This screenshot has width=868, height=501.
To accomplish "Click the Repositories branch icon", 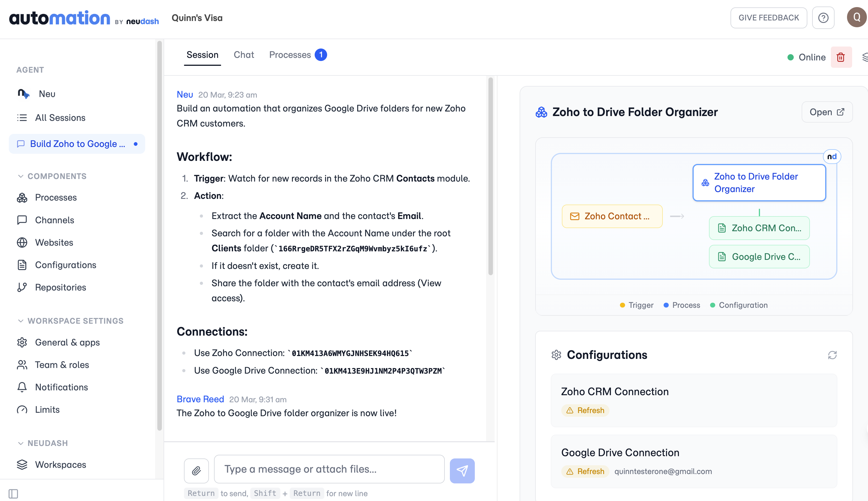I will tap(22, 287).
